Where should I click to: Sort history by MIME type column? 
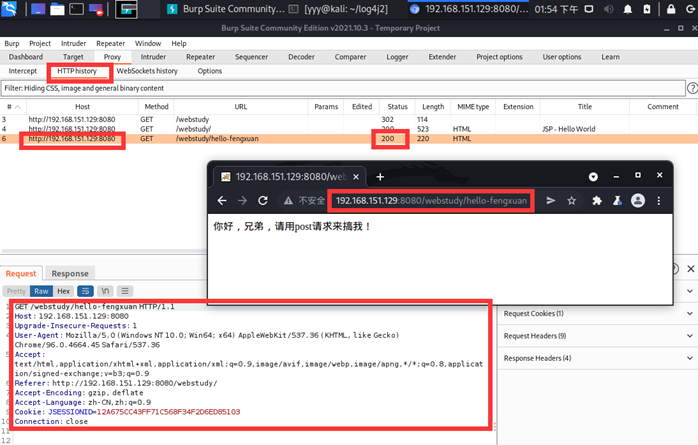click(x=473, y=107)
